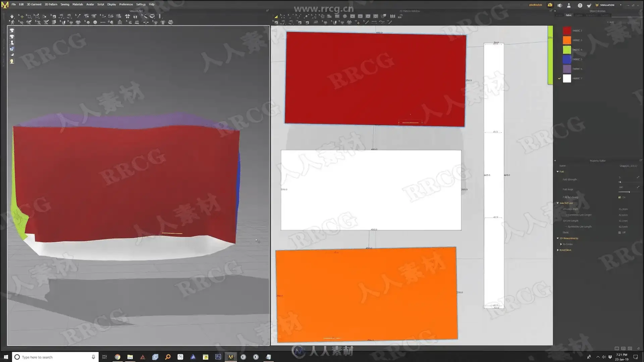Viewport: 644px width, 362px height.
Task: Click the speaker icon in top bar
Action: 560,5
